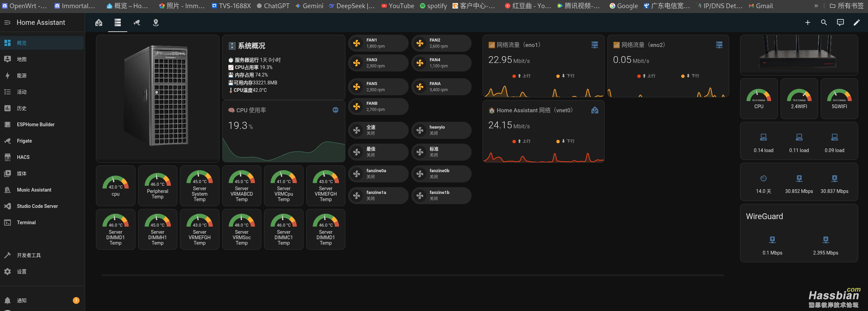Open the Assist chat icon
The height and width of the screenshot is (311, 868).
840,22
